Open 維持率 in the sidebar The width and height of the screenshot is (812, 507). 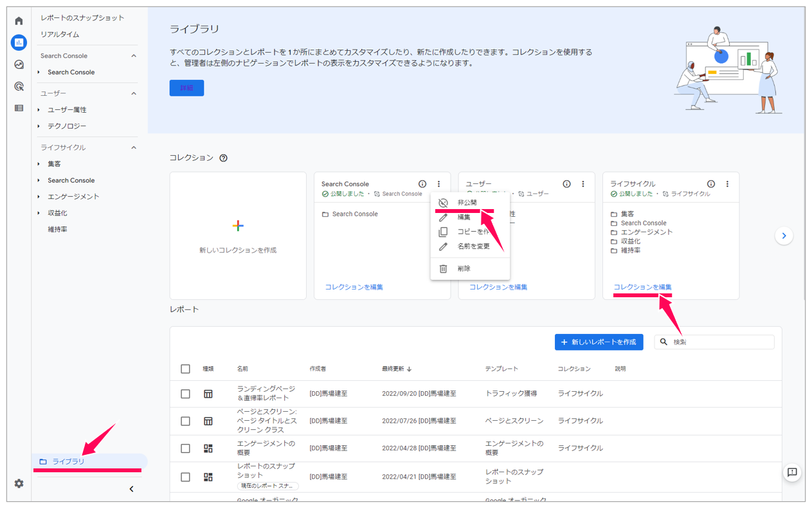(57, 229)
